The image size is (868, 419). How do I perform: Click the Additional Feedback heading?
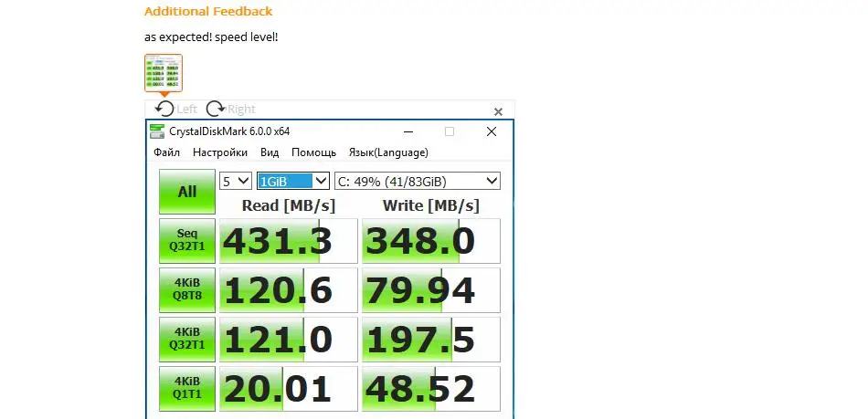tap(208, 11)
